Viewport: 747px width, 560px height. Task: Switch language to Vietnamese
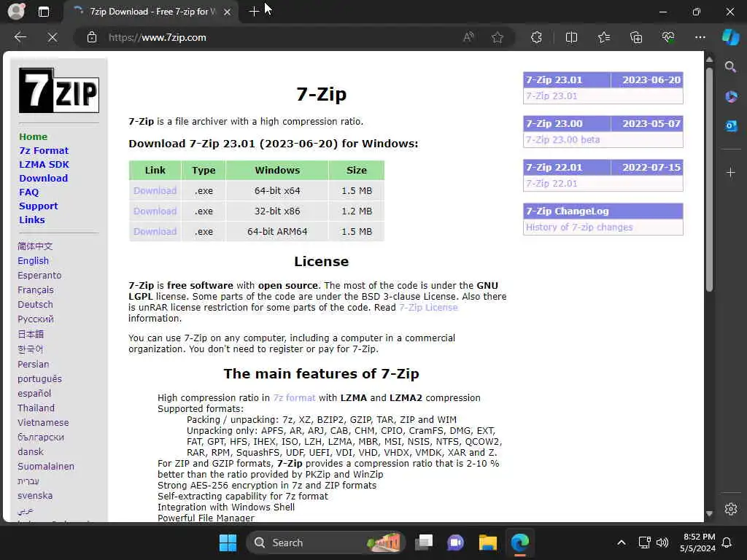point(43,422)
